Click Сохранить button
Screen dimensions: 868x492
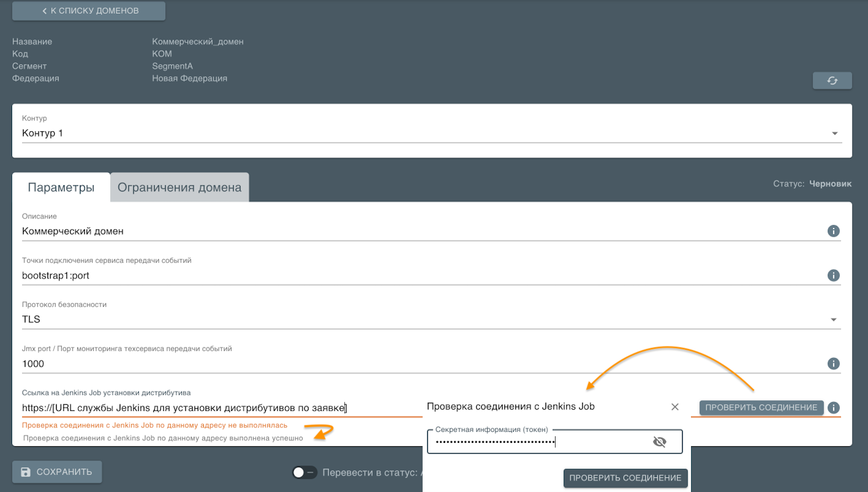pos(57,472)
